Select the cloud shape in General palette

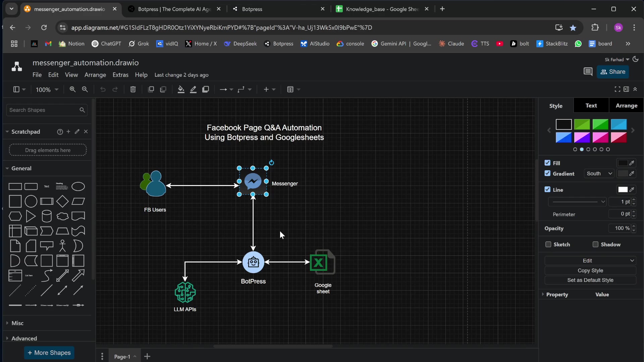click(x=62, y=216)
